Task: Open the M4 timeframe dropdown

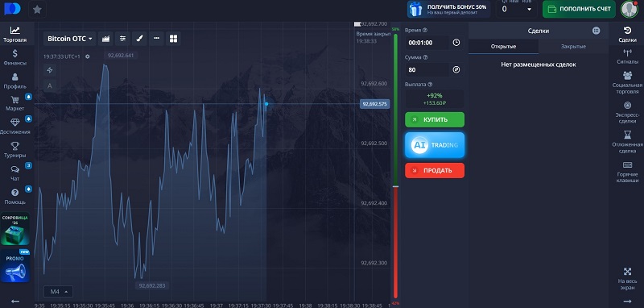Action: 58,292
